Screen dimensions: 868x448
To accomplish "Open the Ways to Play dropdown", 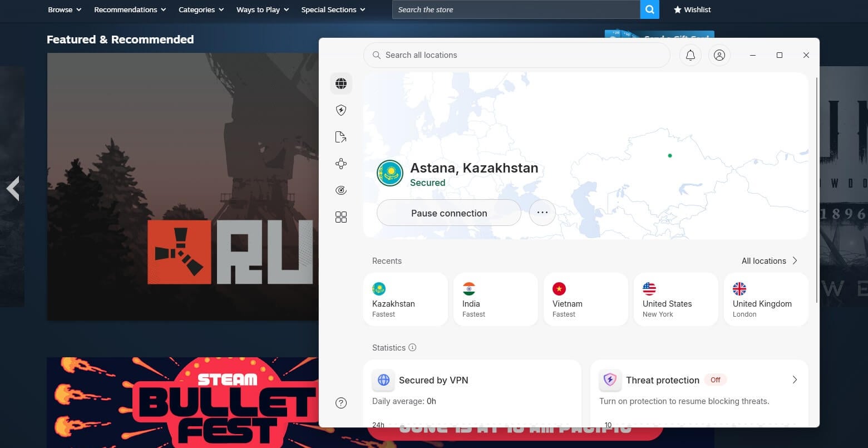I will pos(263,9).
